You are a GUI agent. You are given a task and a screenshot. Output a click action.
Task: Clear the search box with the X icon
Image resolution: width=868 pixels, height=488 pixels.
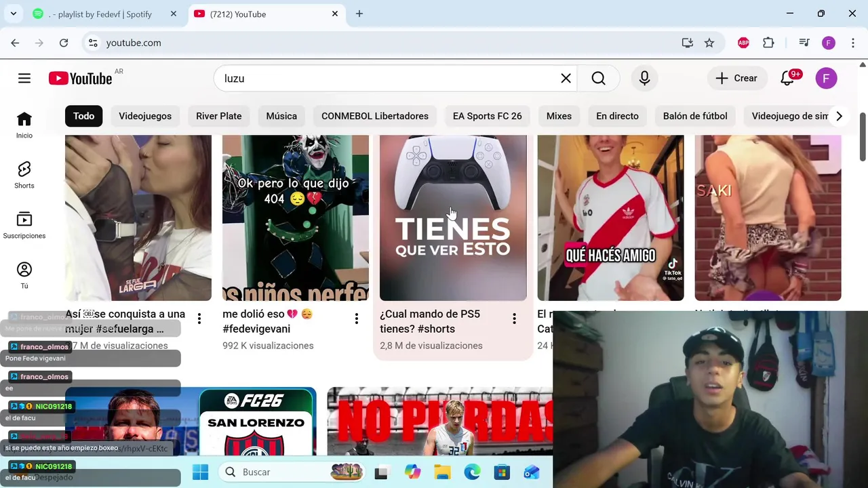point(566,79)
